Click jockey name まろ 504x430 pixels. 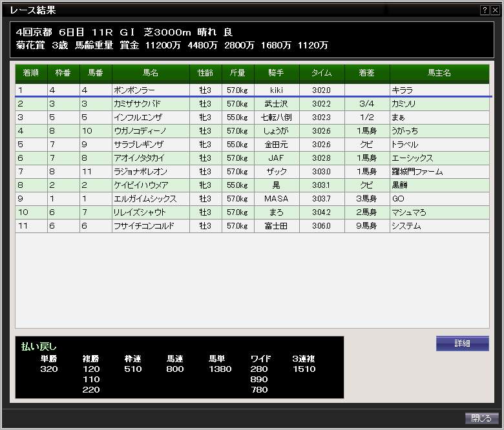pyautogui.click(x=277, y=212)
